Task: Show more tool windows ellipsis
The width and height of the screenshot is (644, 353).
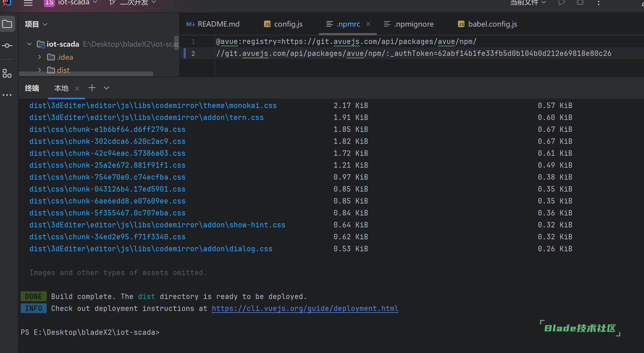Action: coord(7,95)
